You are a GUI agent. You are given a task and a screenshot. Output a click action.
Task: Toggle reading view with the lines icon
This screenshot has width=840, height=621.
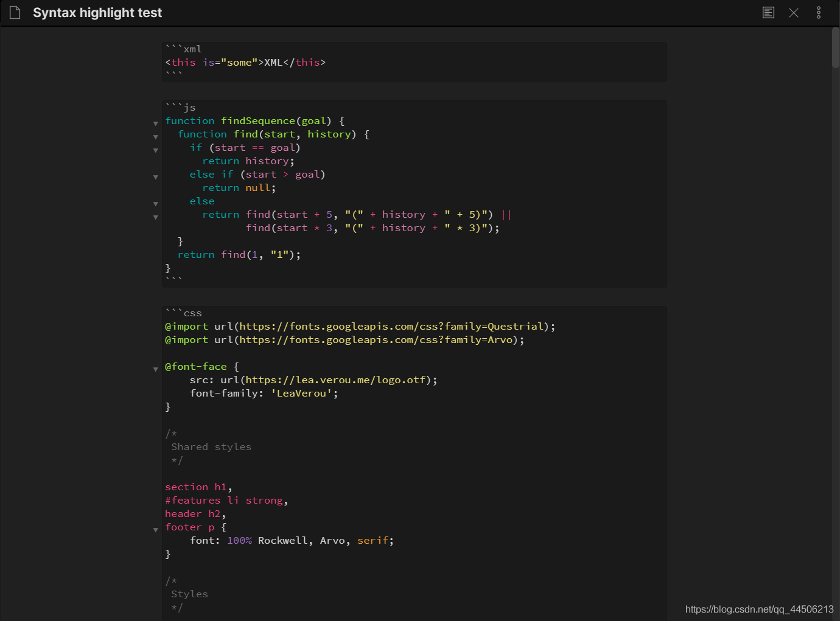[768, 13]
